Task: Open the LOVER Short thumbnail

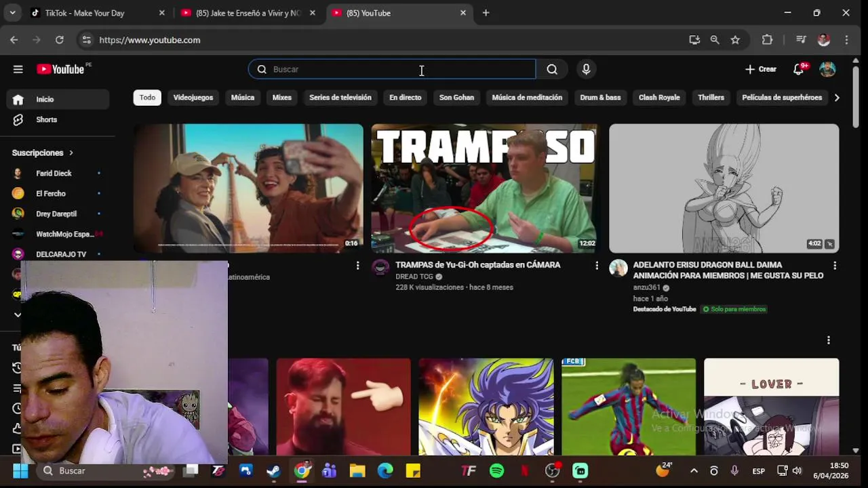Action: point(771,407)
